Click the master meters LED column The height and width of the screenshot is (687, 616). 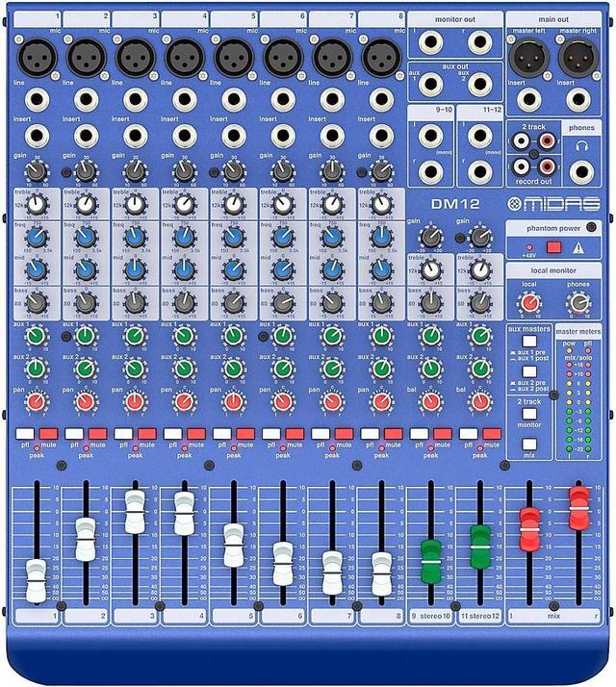(x=578, y=401)
